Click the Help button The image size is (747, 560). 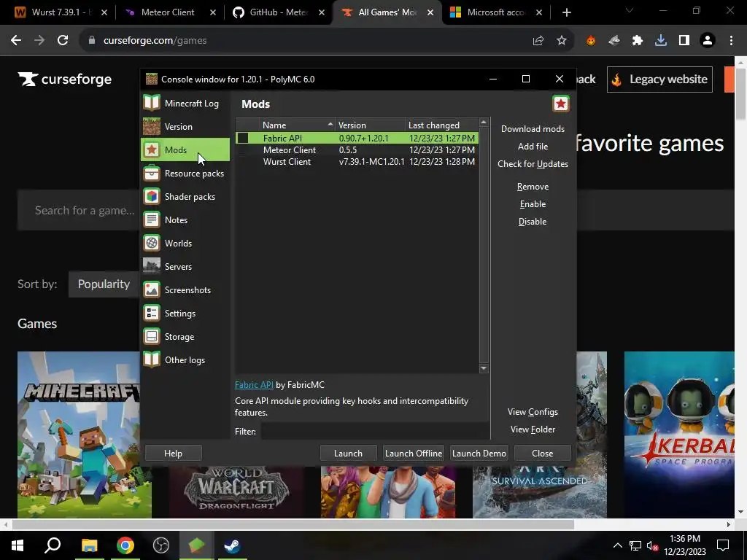coord(173,454)
